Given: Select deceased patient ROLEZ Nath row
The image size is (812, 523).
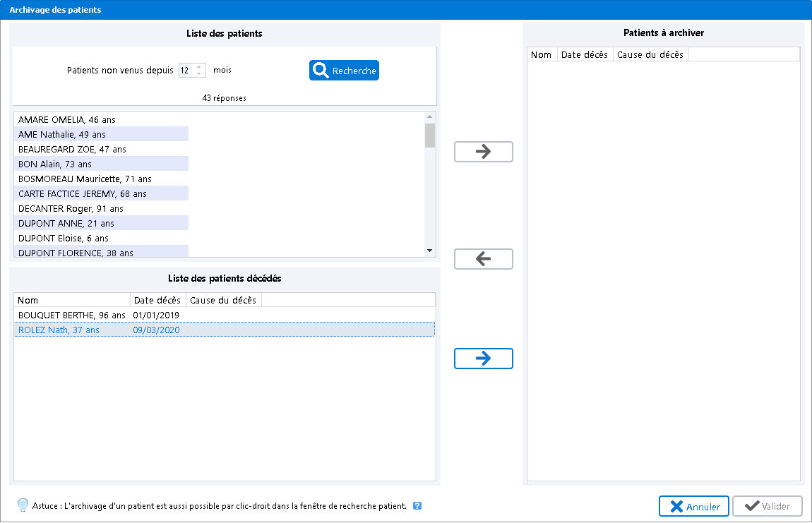Looking at the screenshot, I should coord(59,330).
